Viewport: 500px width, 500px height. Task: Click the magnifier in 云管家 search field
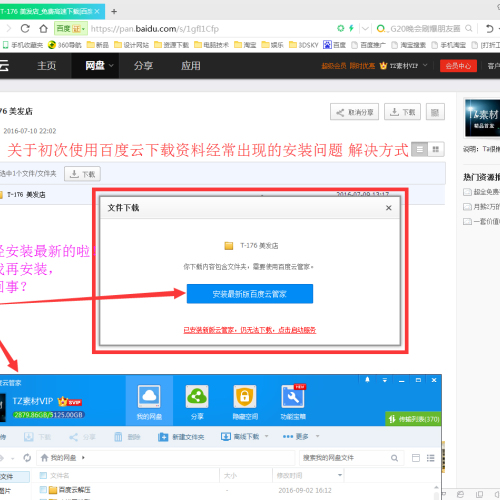pyautogui.click(x=394, y=458)
